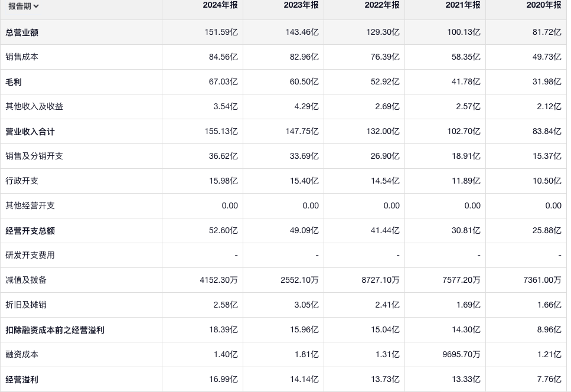Click the 2024年报 column header
The image size is (571, 392).
click(220, 5)
